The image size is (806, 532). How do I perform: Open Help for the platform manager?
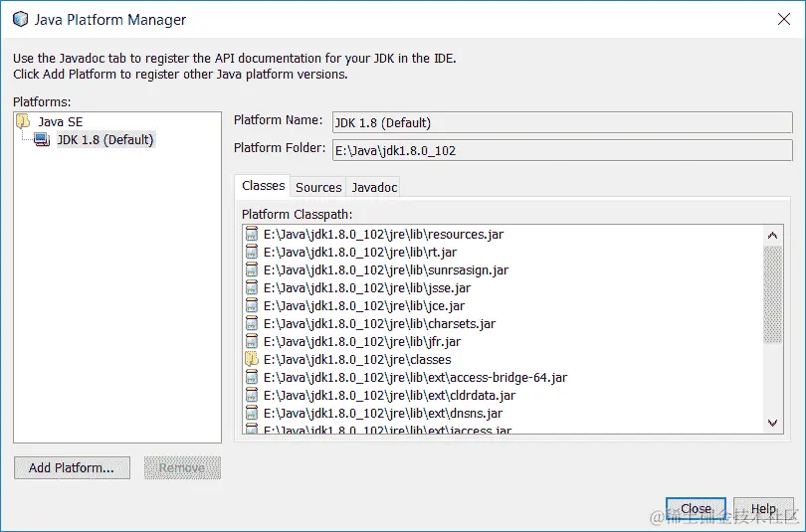pos(763,508)
